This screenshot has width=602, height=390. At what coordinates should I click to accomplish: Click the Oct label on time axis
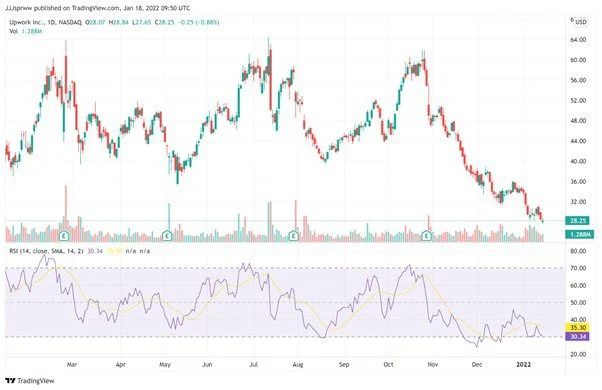pos(388,364)
